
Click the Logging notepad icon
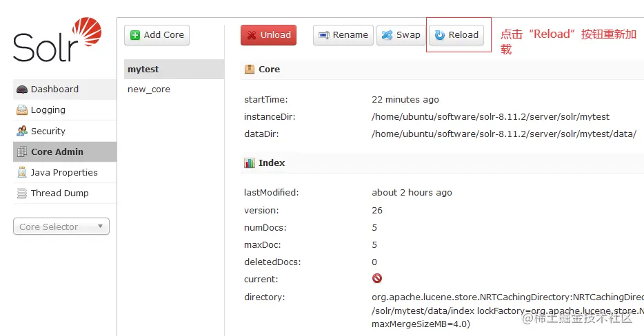pos(22,110)
